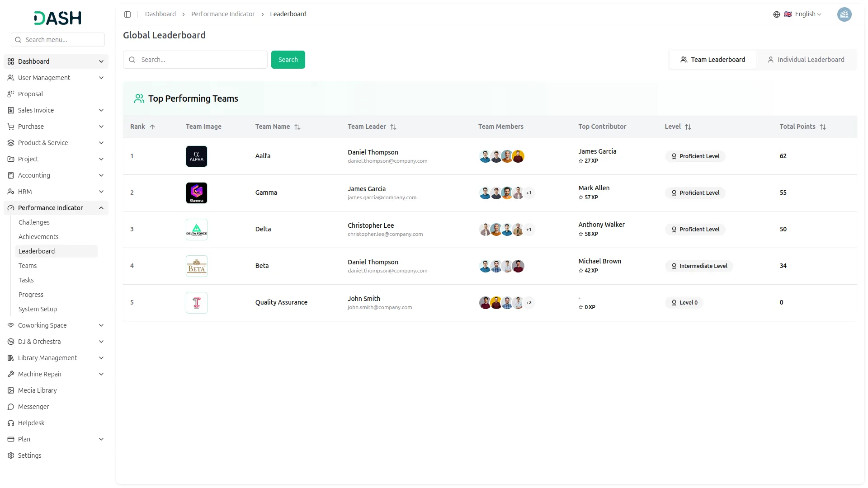Switch to Individual Leaderboard tab
The image size is (868, 488).
pos(806,60)
